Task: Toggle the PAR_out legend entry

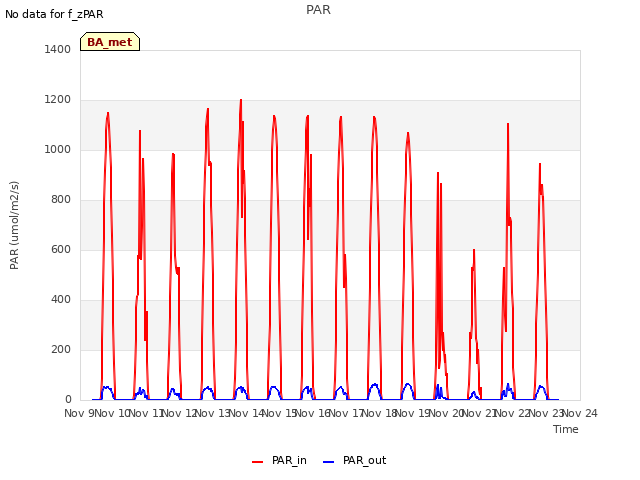Action: (354, 460)
